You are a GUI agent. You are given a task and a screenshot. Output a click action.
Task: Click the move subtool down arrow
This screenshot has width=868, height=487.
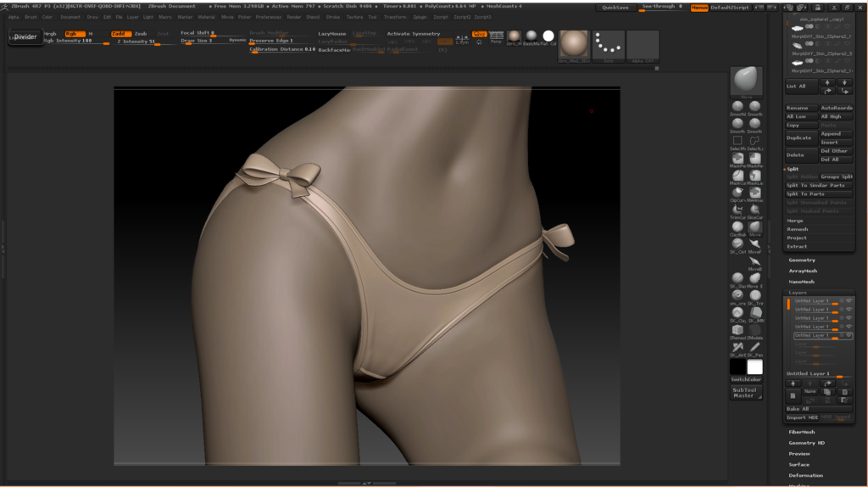point(844,82)
